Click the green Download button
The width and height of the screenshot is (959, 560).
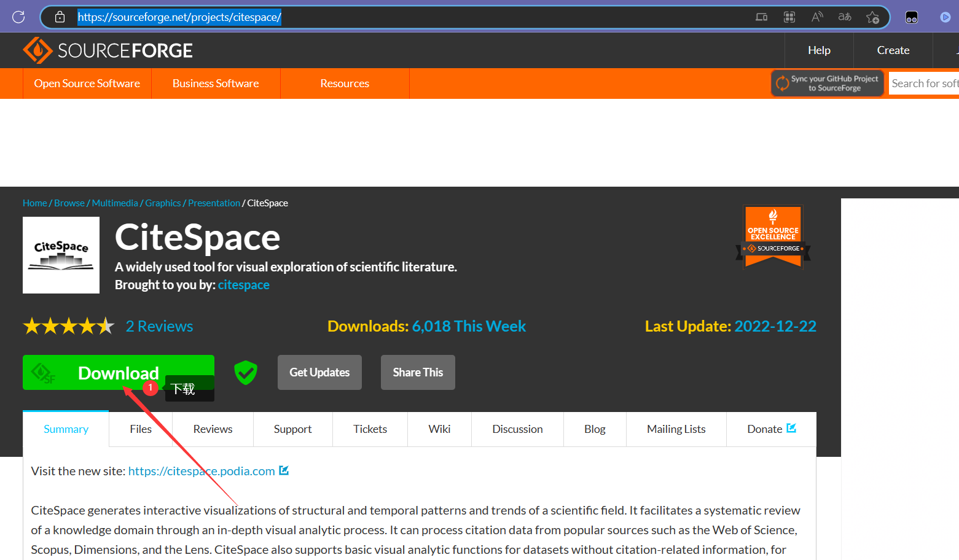coord(119,372)
